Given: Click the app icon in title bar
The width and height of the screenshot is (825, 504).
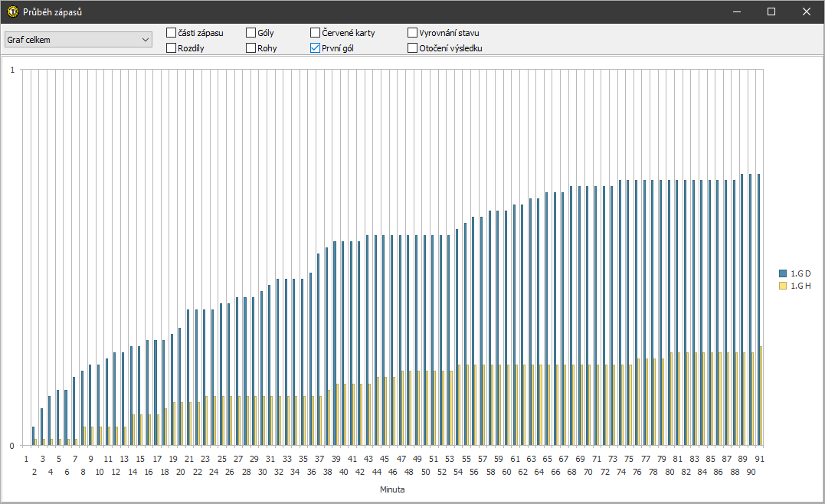Looking at the screenshot, I should click(12, 11).
